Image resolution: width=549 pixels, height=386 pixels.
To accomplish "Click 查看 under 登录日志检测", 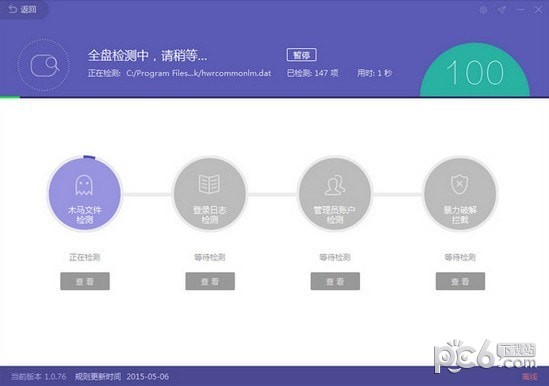I will coord(210,281).
